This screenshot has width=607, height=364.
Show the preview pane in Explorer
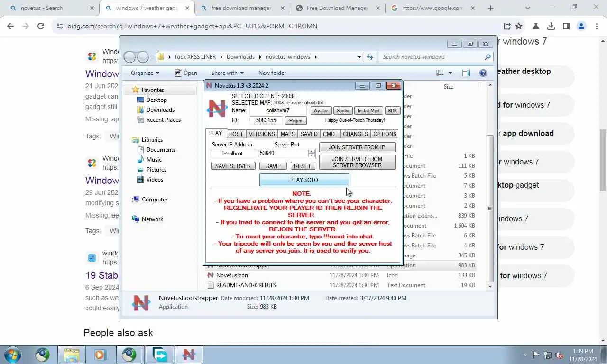pyautogui.click(x=466, y=73)
